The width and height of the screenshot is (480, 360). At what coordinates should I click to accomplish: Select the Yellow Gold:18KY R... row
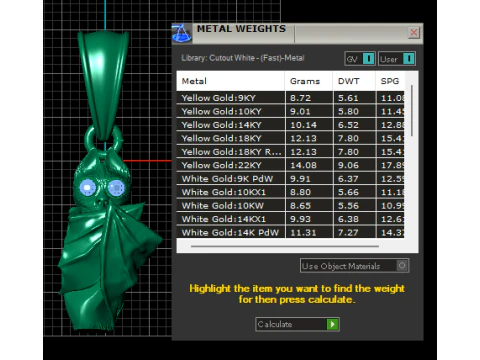tap(290, 152)
